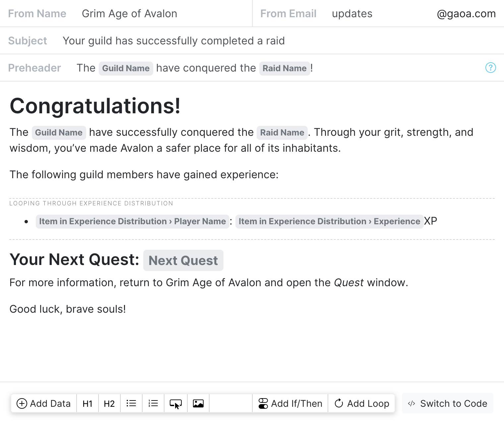Select the numbered list formatting icon
The width and height of the screenshot is (504, 424).
(x=153, y=403)
